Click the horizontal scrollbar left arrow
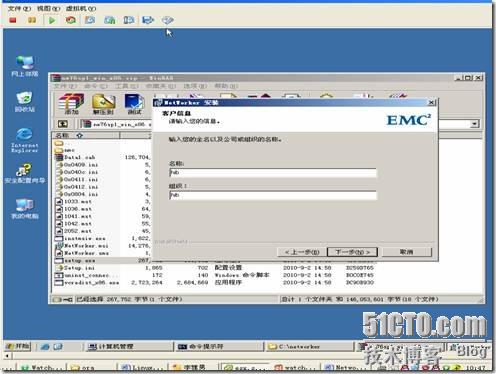The width and height of the screenshot is (496, 374). [x=7, y=356]
